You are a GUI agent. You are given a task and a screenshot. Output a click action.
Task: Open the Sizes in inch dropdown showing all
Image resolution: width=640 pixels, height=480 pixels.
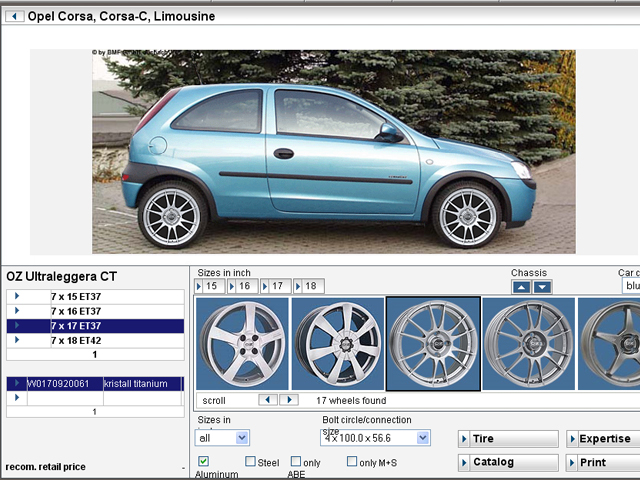click(x=222, y=438)
